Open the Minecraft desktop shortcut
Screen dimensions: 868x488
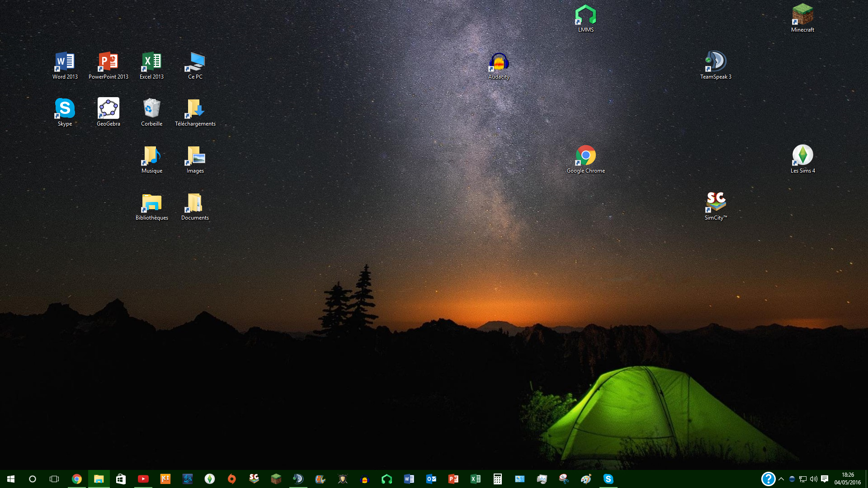coord(802,16)
